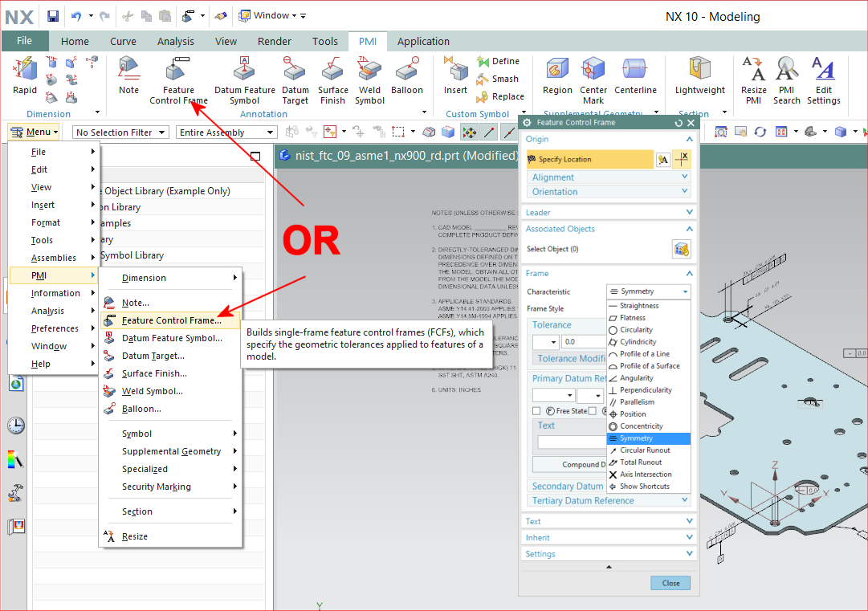The width and height of the screenshot is (868, 611).
Task: Expand the Orientation section
Action: [609, 192]
